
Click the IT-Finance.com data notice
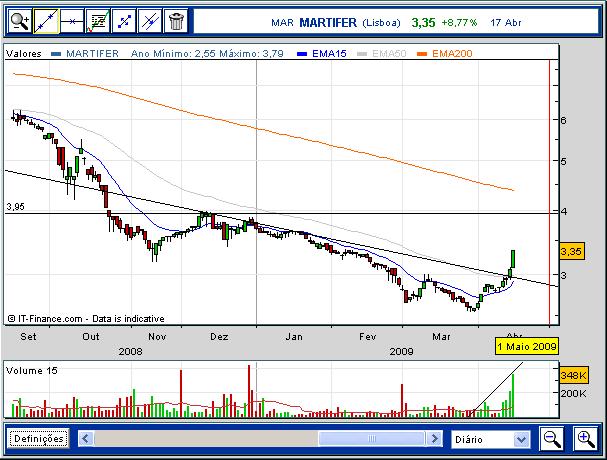coord(86,319)
